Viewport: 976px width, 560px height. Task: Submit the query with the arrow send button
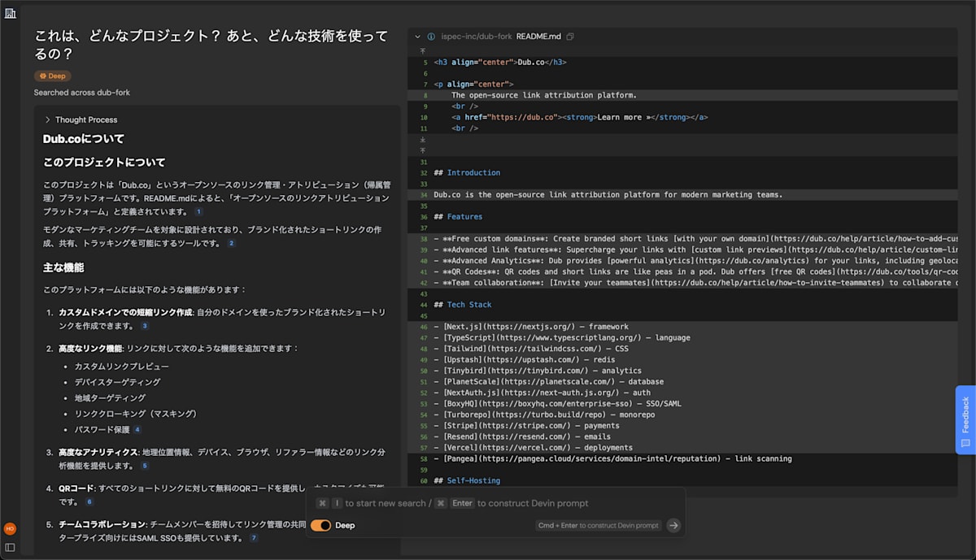[x=673, y=525]
